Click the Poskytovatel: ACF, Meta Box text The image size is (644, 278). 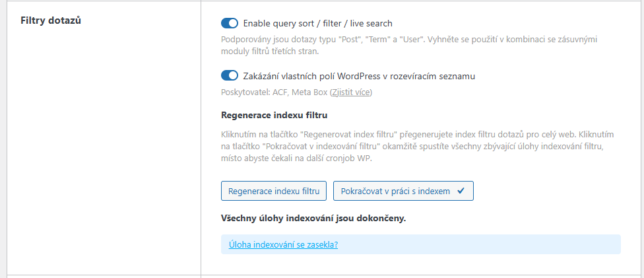point(274,92)
